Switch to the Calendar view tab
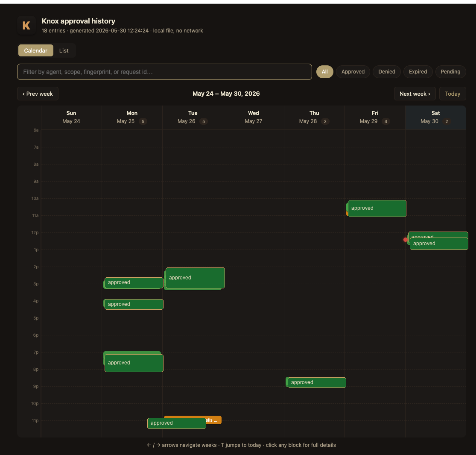 36,50
